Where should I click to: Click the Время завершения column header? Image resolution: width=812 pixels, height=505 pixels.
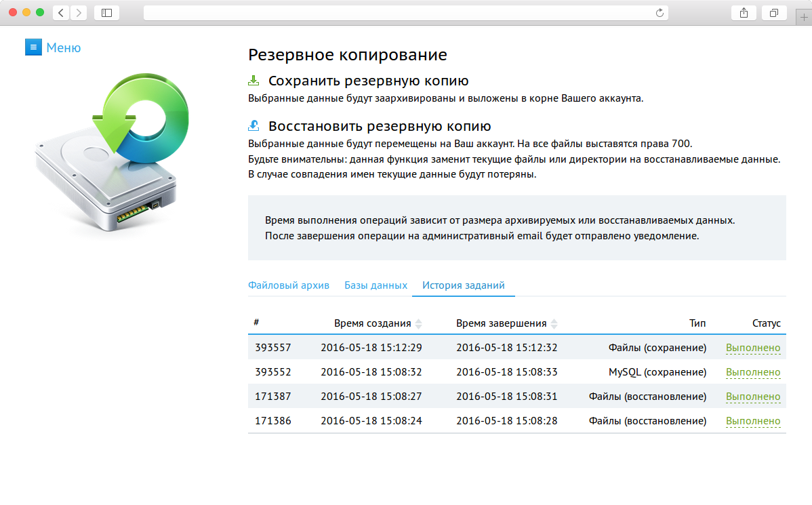pos(502,323)
